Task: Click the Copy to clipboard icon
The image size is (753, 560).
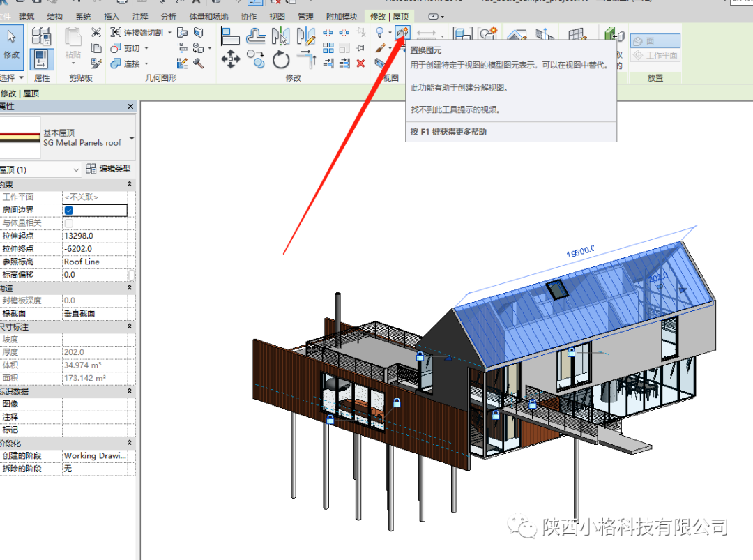Action: point(96,47)
